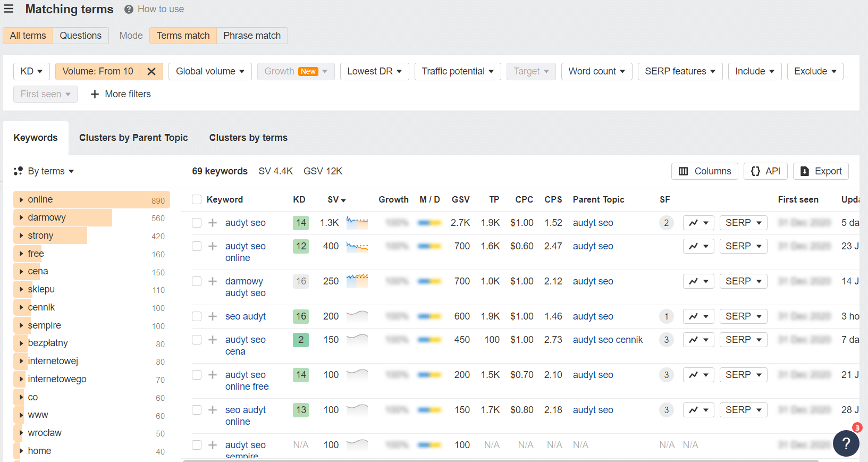Image resolution: width=868 pixels, height=462 pixels.
Task: Export the keyword list
Action: click(821, 171)
